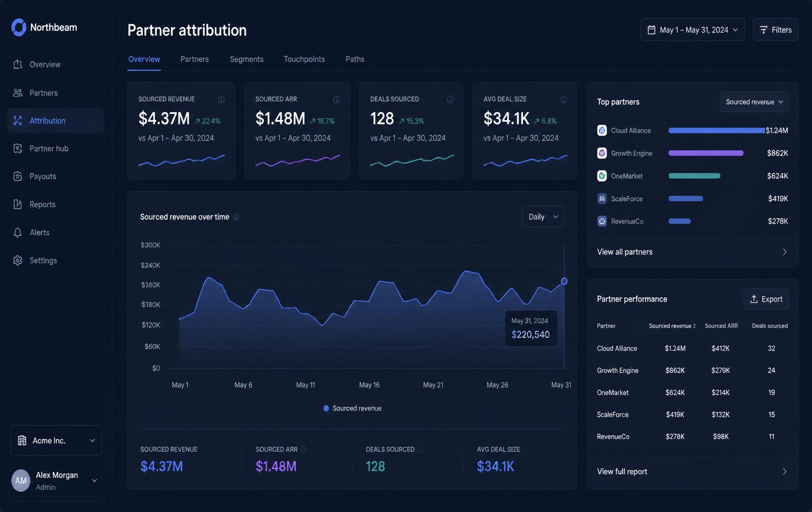Click the calendar icon in the date picker
The width and height of the screenshot is (812, 512).
[652, 30]
